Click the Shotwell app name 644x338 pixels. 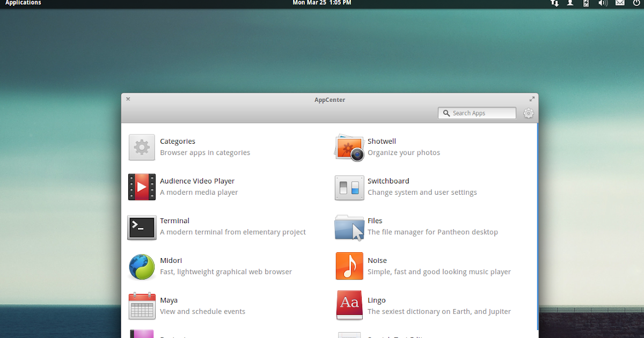point(382,142)
